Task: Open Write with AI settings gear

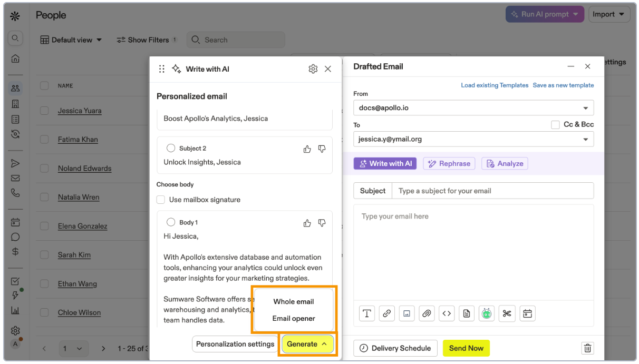Action: (x=313, y=69)
